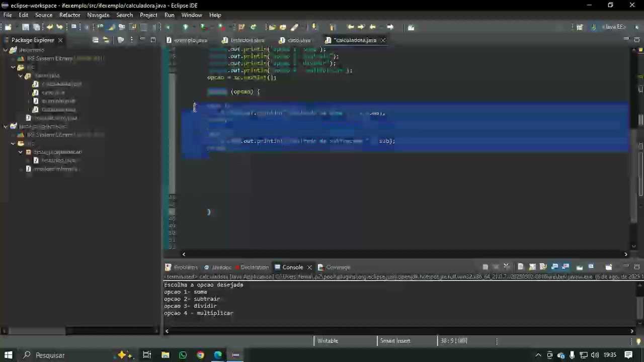Screen dimensions: 644x362
Task: Close the Console view tab
Action: [309, 267]
